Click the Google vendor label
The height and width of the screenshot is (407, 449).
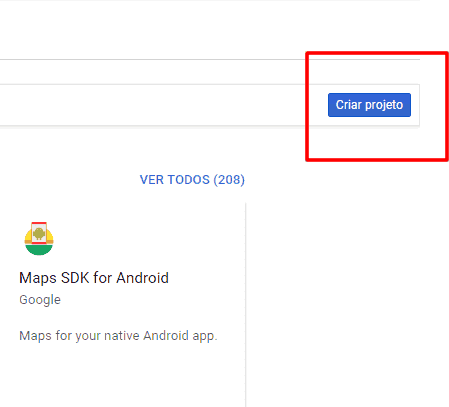pos(40,300)
